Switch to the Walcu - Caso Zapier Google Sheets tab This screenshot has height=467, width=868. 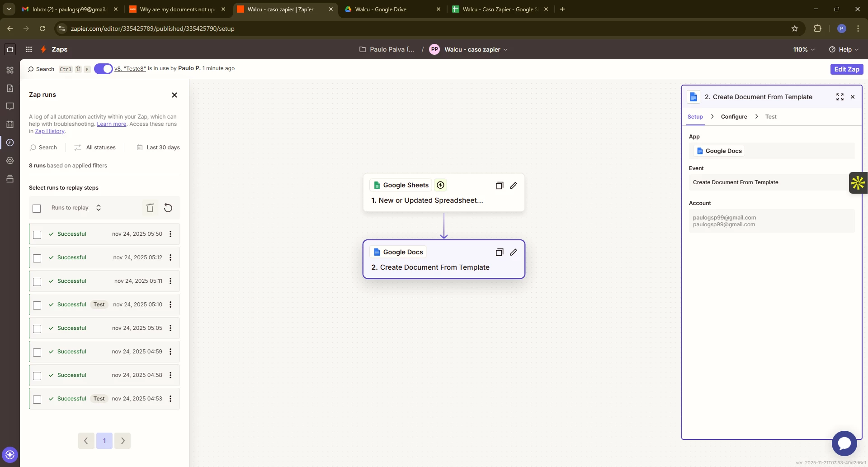[x=500, y=9]
